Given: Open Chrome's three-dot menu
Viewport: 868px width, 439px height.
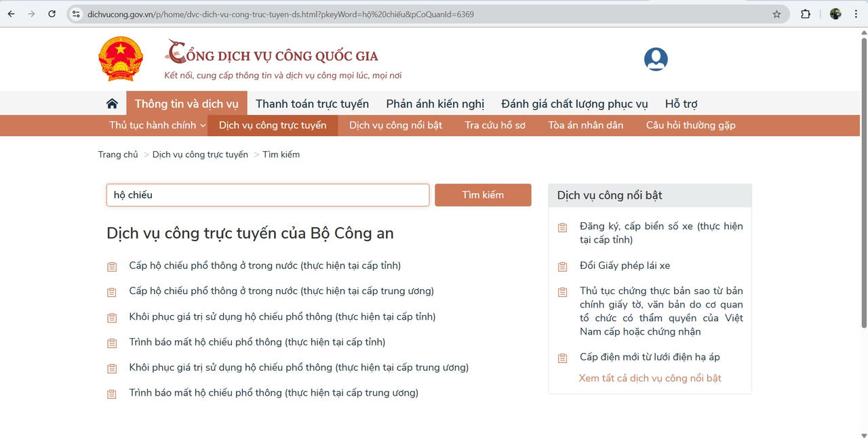Looking at the screenshot, I should coord(856,14).
